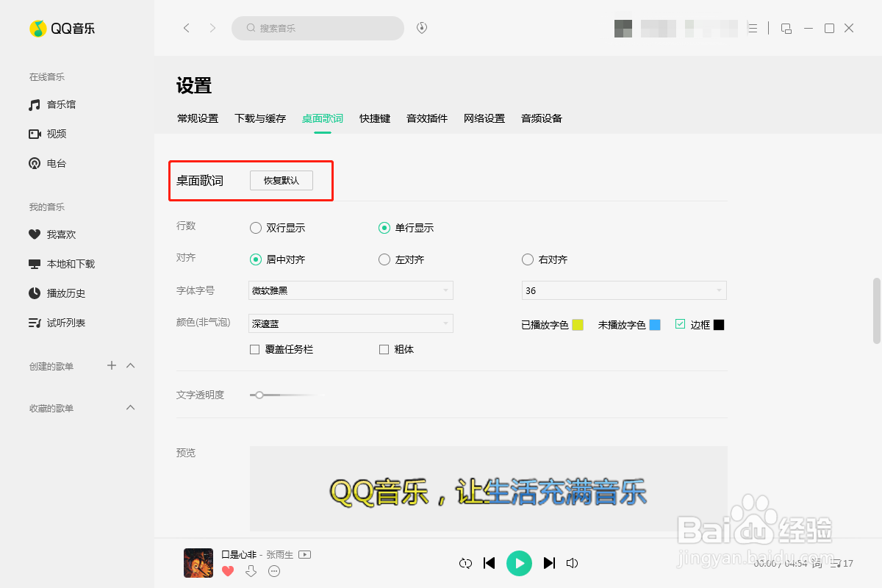
Task: Open the lyric color dropdown showing 深邃蓝
Action: pyautogui.click(x=350, y=323)
